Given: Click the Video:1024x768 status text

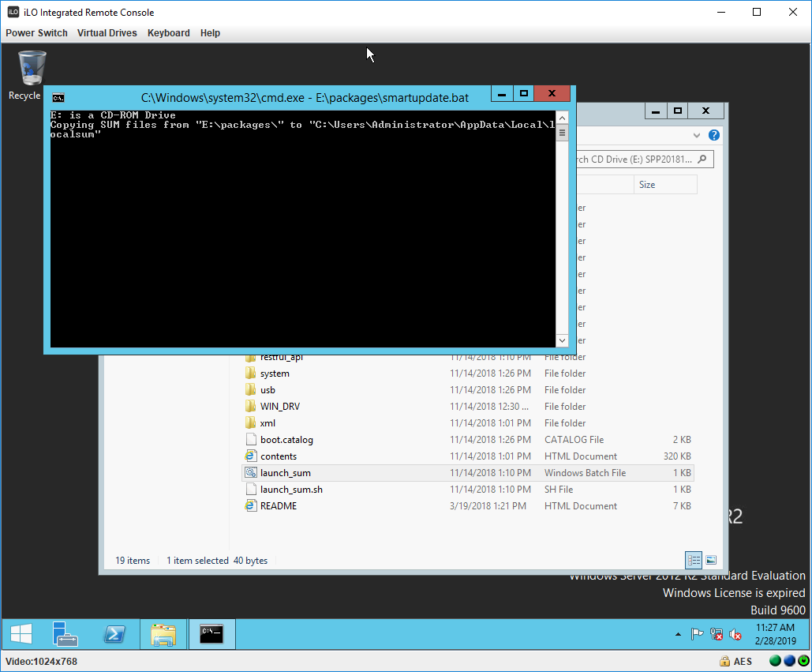Looking at the screenshot, I should [x=41, y=661].
